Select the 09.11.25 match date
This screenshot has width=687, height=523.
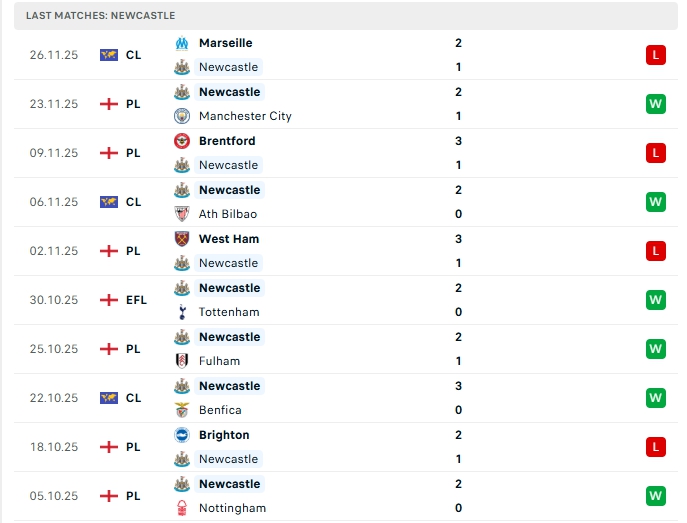(54, 153)
